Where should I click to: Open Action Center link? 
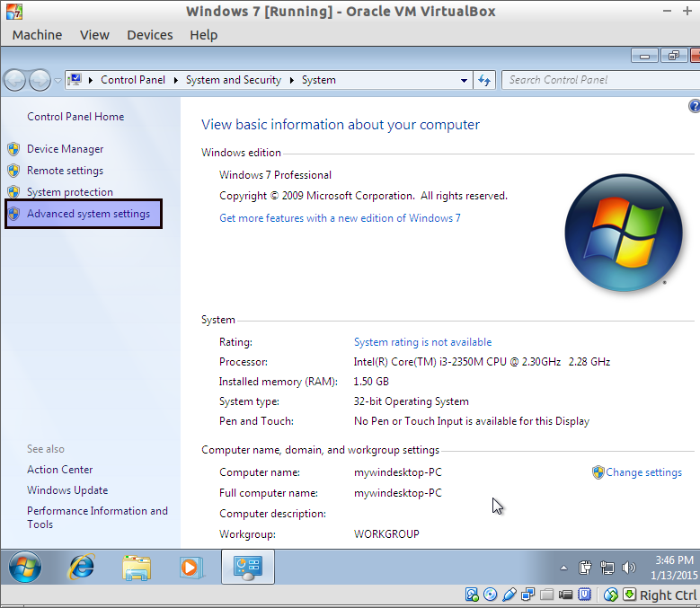60,470
